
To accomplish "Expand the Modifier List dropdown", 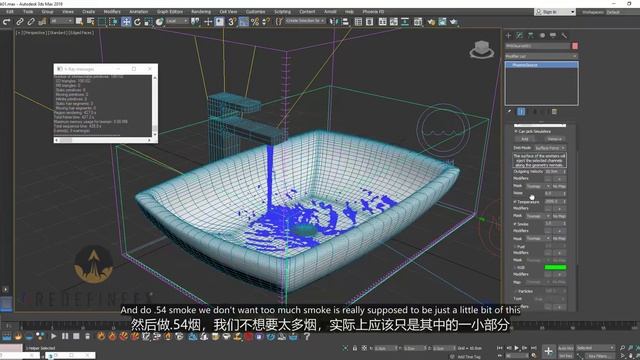I will [x=541, y=56].
